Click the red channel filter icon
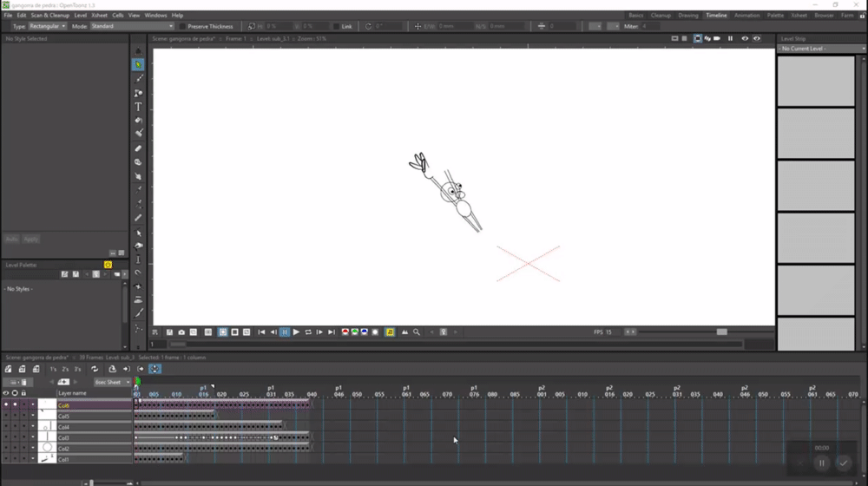This screenshot has width=868, height=486. point(345,332)
